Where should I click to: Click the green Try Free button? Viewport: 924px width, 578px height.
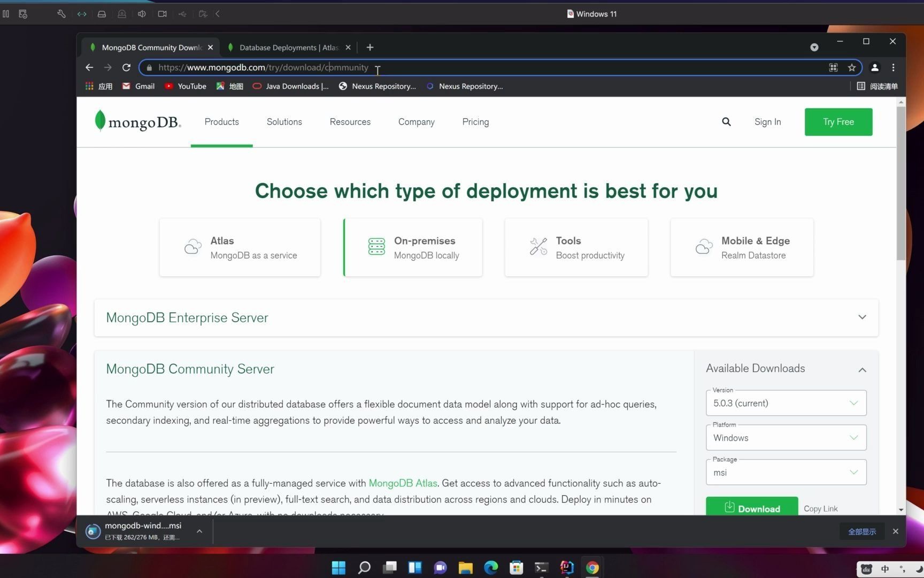tap(838, 121)
